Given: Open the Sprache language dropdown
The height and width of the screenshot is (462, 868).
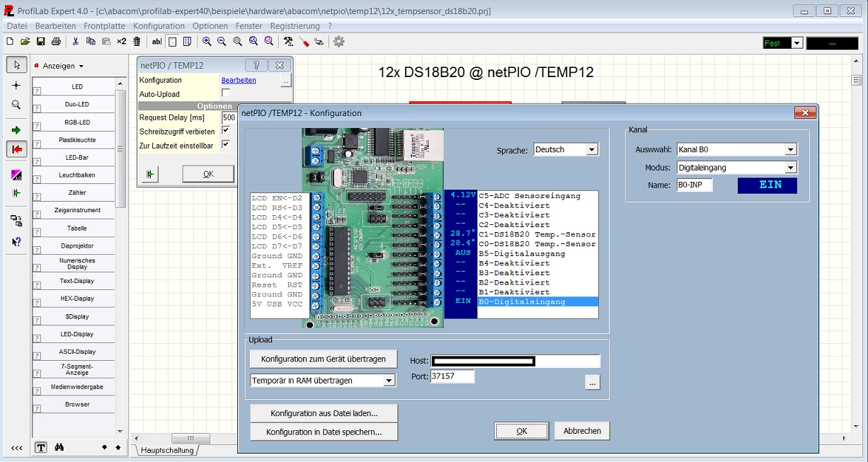Looking at the screenshot, I should [592, 149].
